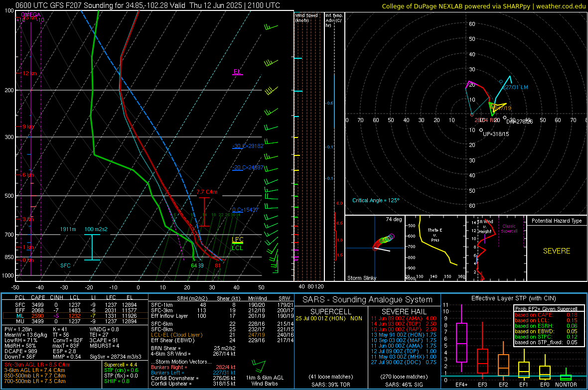Click the 'SARS: 39% TOR' result
Image resolution: width=588 pixels, height=390 pixels.
click(330, 385)
